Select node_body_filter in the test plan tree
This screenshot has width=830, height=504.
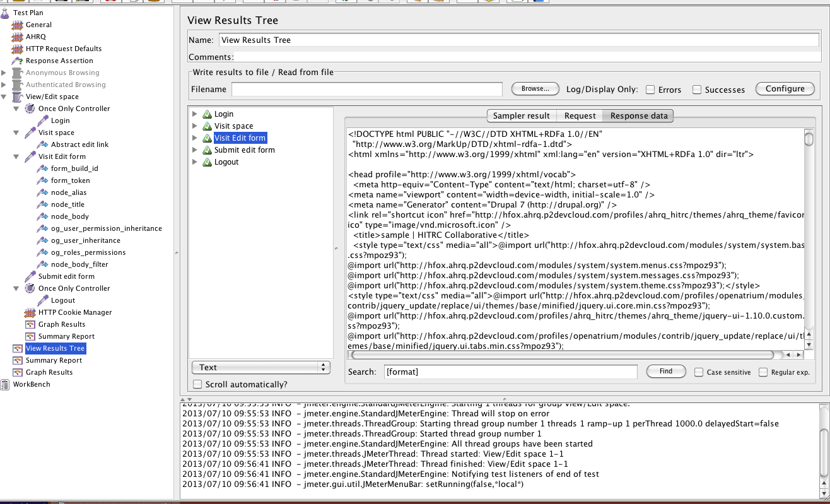[79, 264]
